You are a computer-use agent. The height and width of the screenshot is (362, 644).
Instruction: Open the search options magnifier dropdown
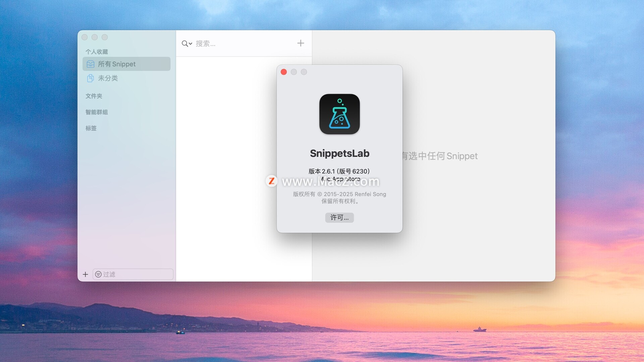[187, 44]
